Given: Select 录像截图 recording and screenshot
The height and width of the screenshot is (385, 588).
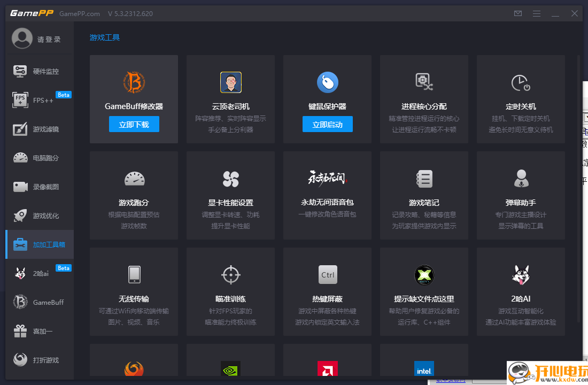Looking at the screenshot, I should [x=40, y=187].
